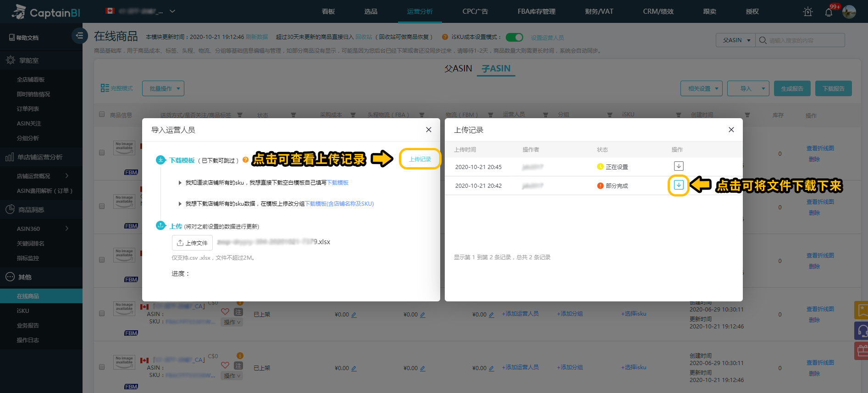The width and height of the screenshot is (868, 393).
Task: Expand the ASIN360 sidebar item
Action: tap(67, 229)
